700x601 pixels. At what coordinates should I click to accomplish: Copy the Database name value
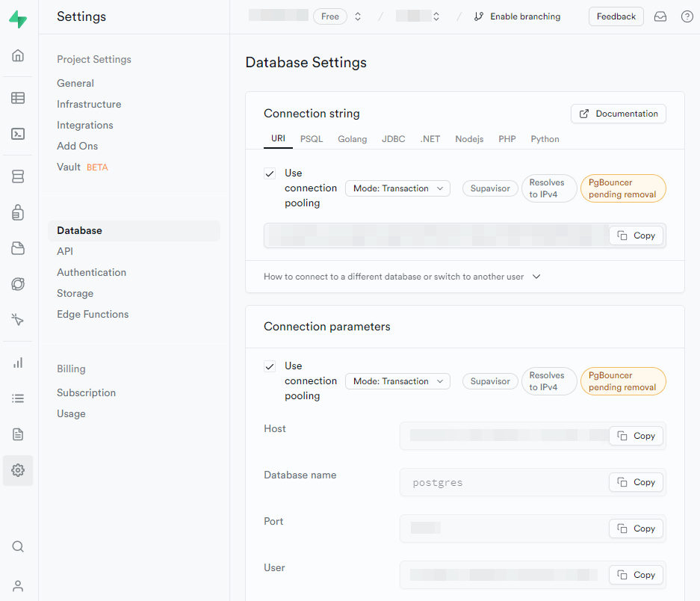point(636,482)
